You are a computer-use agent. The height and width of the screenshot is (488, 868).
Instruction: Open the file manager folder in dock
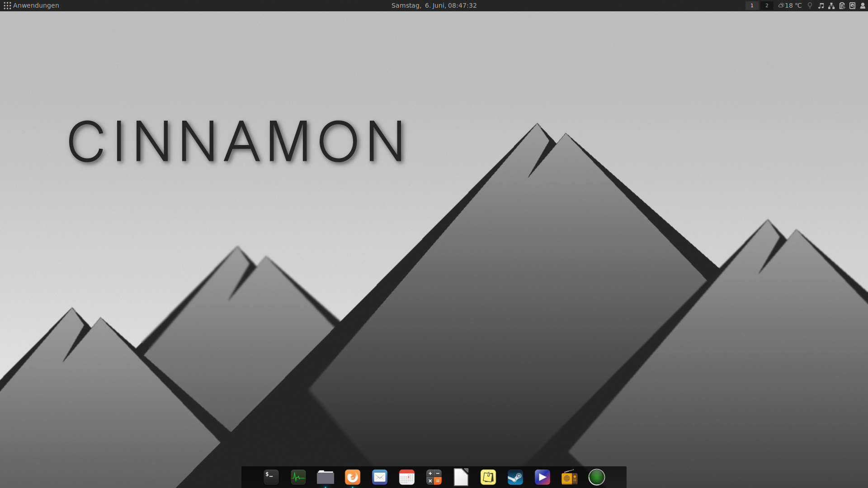(x=325, y=477)
